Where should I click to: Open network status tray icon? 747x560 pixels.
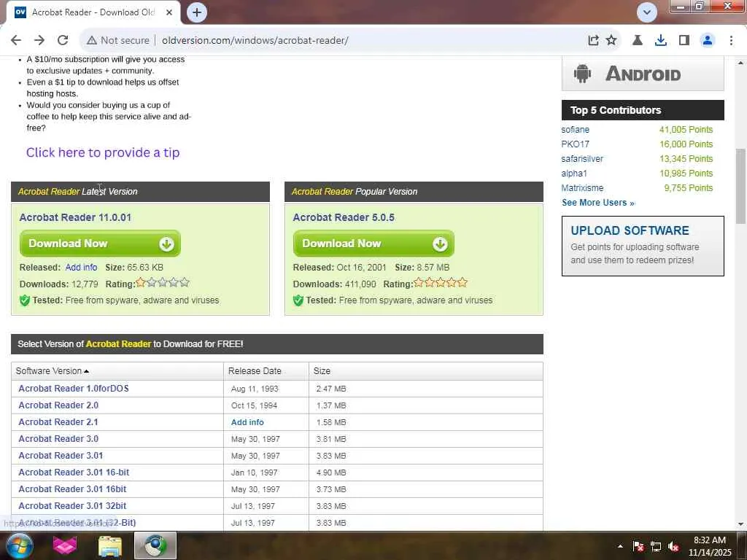point(656,546)
